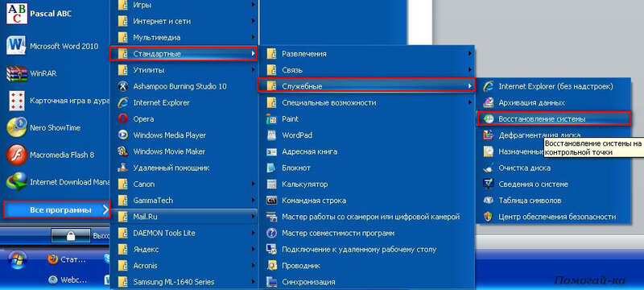644x290 pixels.
Task: Open the WinRAR archive icon
Action: (16, 73)
